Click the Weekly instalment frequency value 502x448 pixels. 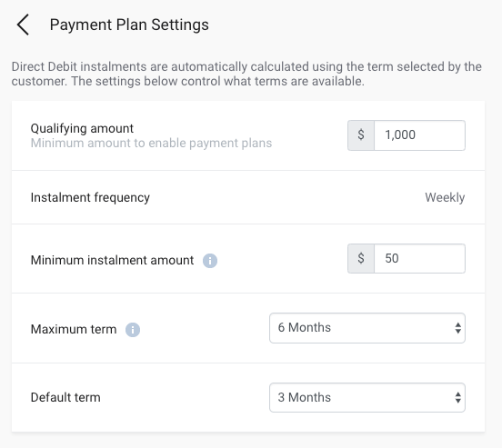click(445, 197)
